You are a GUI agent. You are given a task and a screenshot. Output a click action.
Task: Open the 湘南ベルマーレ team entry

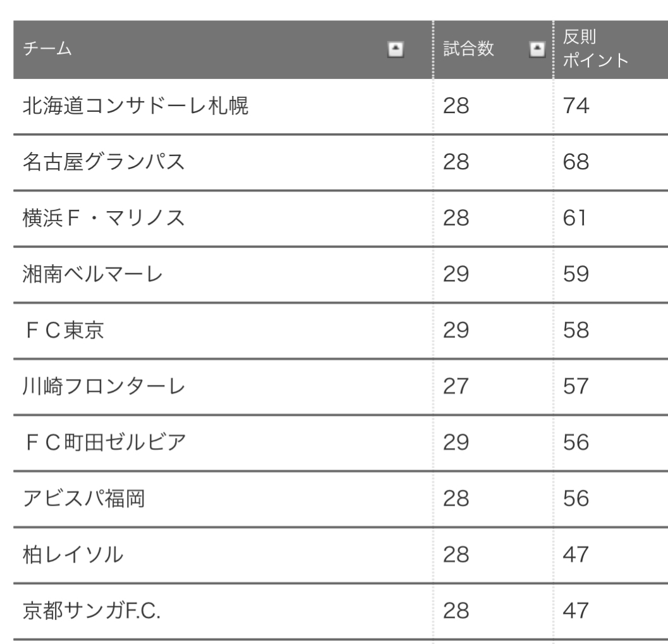[x=93, y=274]
